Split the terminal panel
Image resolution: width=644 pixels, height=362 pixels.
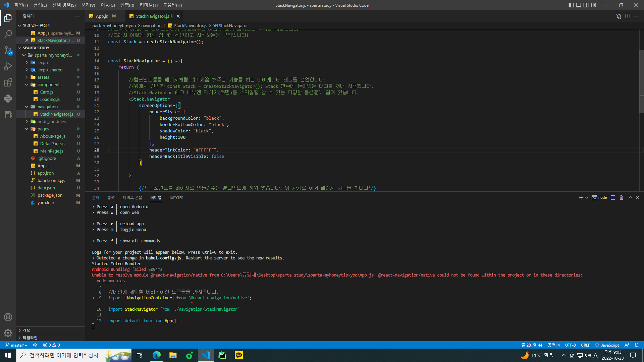[613, 198]
